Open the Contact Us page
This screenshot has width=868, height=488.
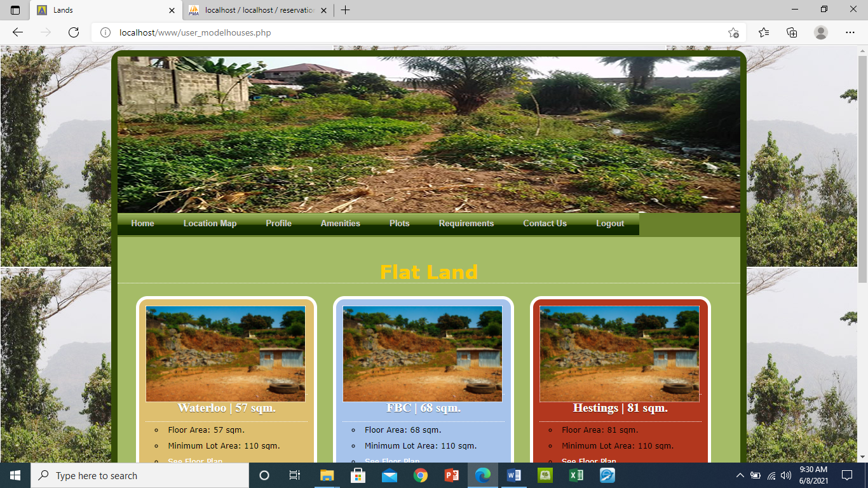point(545,224)
